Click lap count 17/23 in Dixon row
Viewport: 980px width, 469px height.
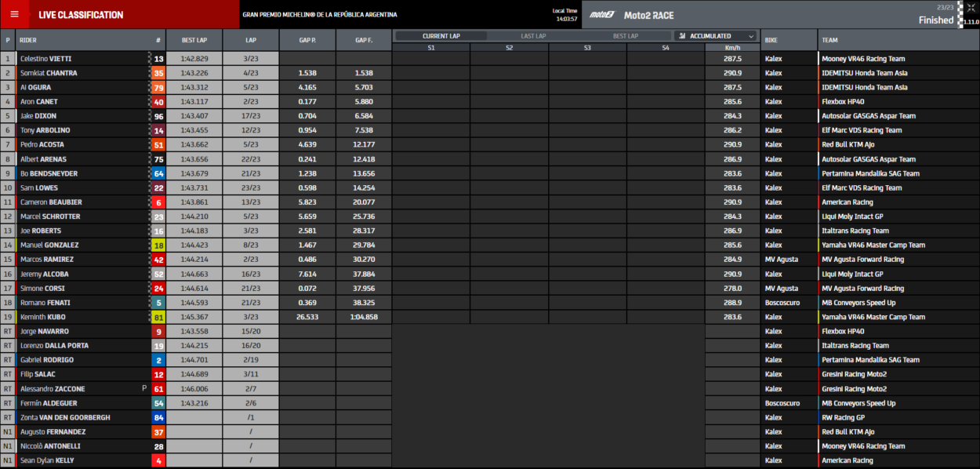[x=251, y=116]
